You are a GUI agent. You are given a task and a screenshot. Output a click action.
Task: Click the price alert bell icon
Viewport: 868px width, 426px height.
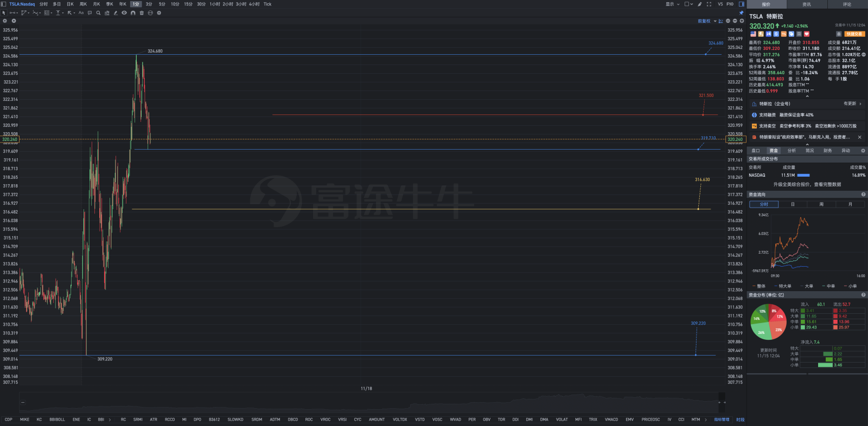click(x=839, y=34)
